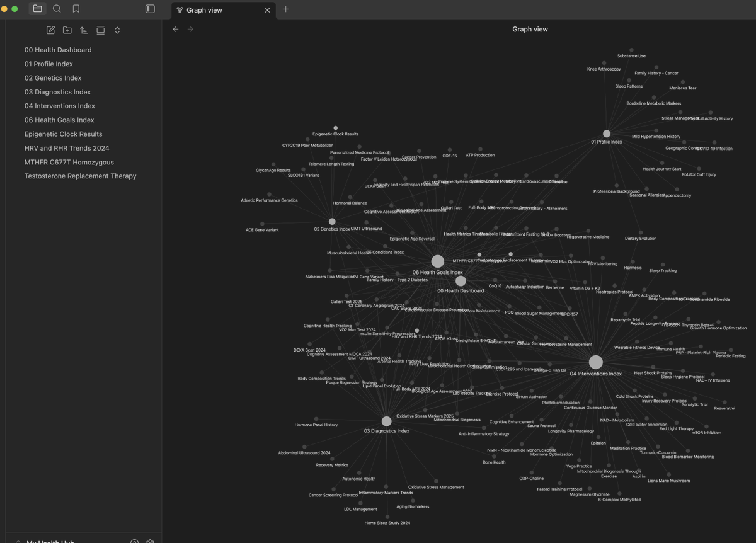The height and width of the screenshot is (543, 756).
Task: Open 06 Health Goals Index note
Action: (59, 120)
